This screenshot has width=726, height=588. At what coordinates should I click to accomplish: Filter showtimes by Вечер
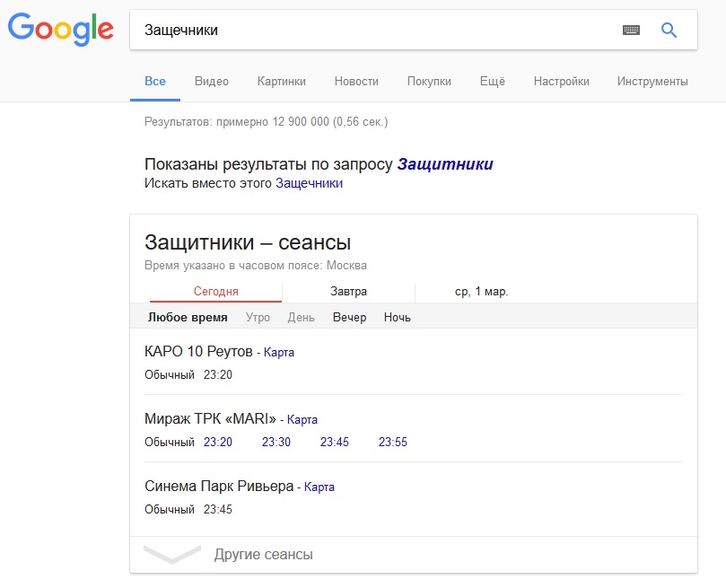(x=349, y=318)
